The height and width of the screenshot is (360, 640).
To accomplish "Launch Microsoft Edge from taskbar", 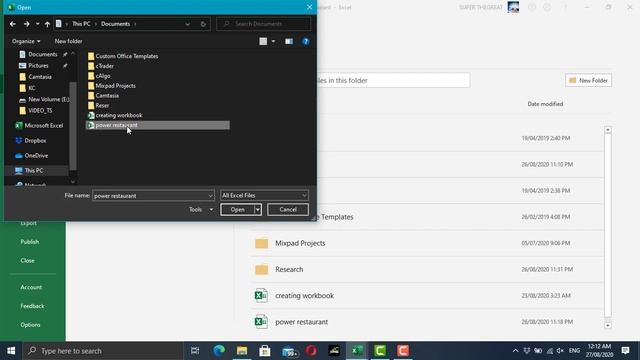I will 219,351.
